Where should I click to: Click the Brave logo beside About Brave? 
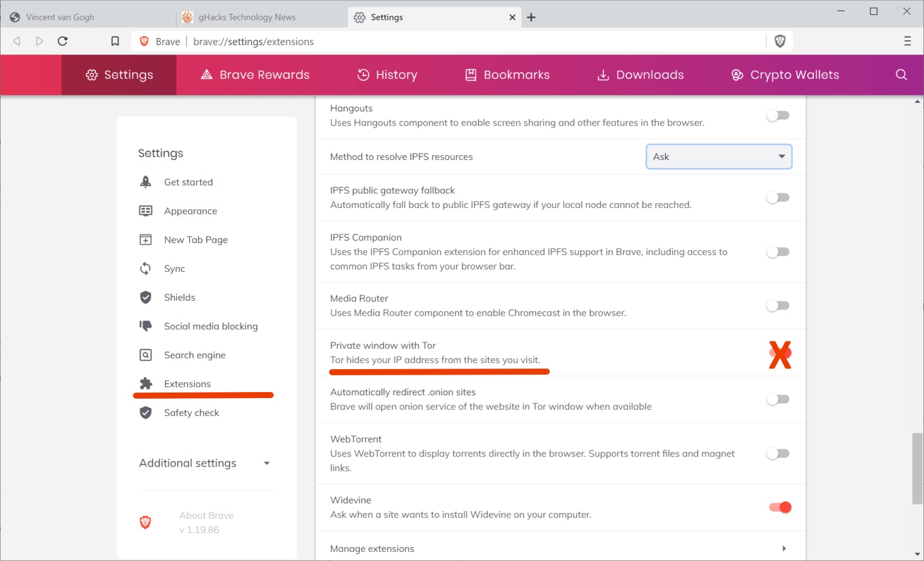pos(145,523)
